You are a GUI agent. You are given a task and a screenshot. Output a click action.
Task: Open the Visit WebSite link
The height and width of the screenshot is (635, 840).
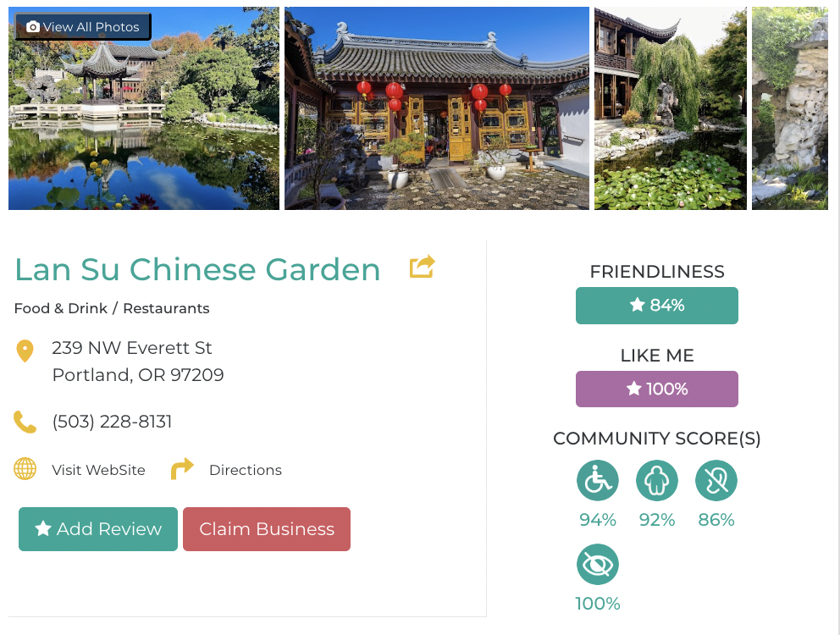tap(98, 470)
